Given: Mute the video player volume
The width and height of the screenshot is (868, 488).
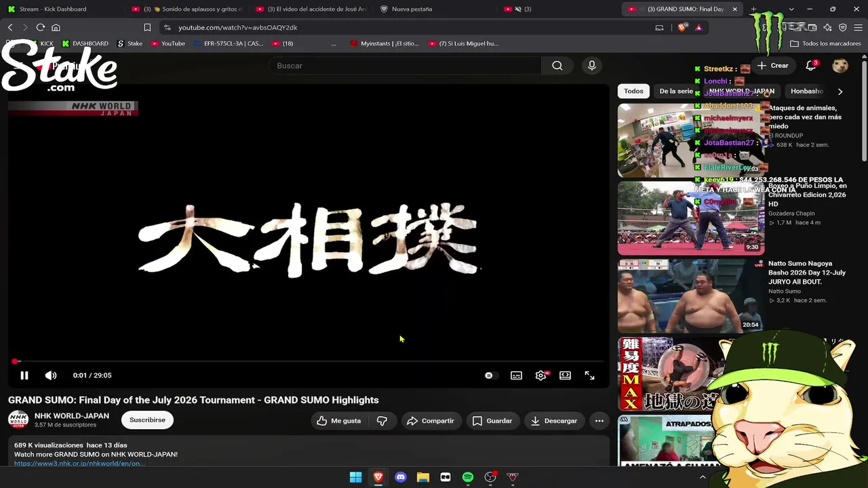Looking at the screenshot, I should (x=51, y=375).
